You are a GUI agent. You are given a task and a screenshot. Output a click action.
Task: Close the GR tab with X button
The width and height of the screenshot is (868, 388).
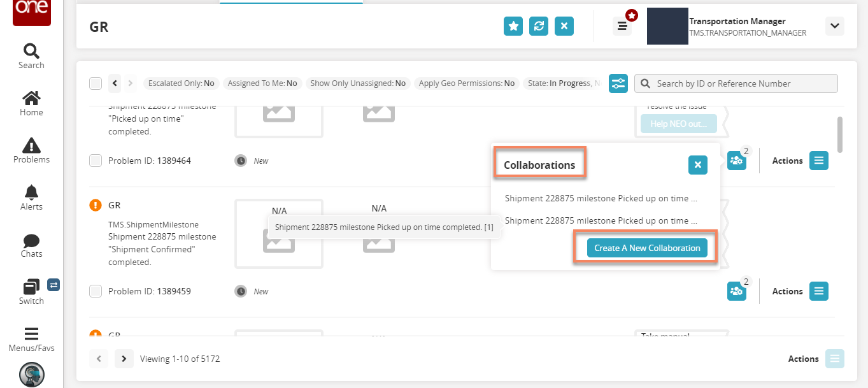564,26
